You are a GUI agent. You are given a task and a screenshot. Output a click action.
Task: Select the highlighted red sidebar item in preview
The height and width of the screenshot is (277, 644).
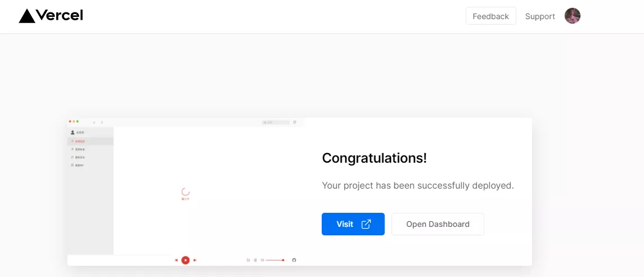coord(91,141)
